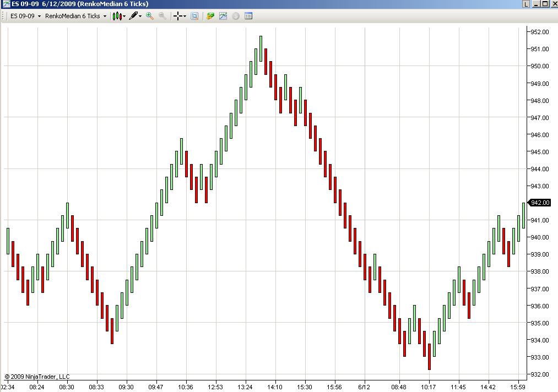Click the 935.00 price axis label

coord(539,323)
